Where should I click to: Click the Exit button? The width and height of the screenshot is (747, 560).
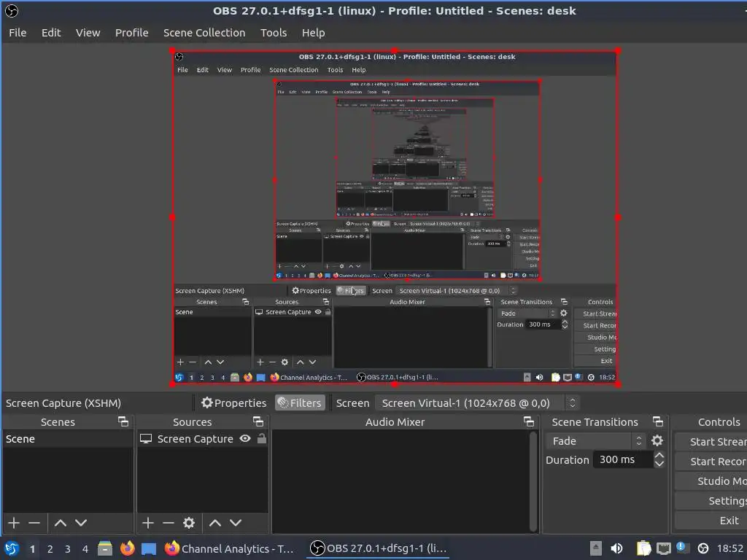(x=711, y=521)
